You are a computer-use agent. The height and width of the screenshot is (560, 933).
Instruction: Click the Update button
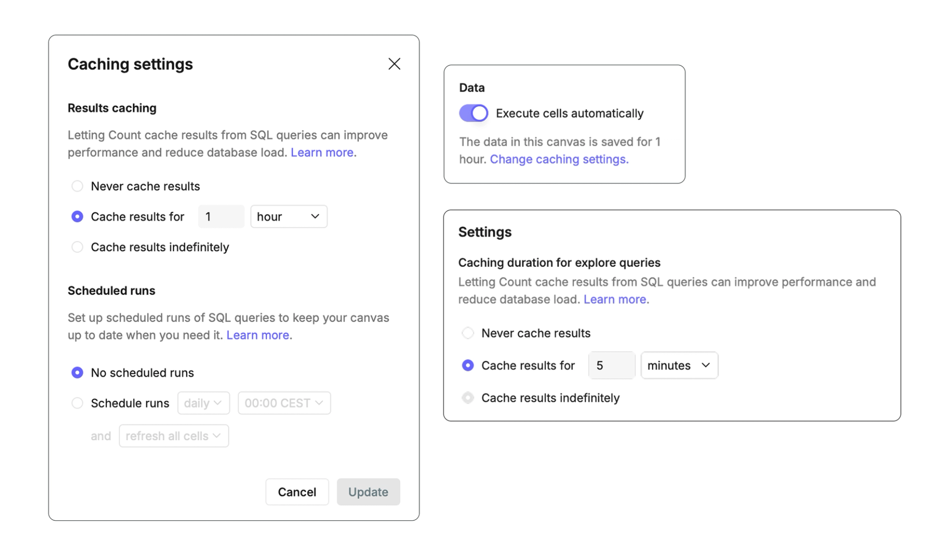pyautogui.click(x=368, y=491)
